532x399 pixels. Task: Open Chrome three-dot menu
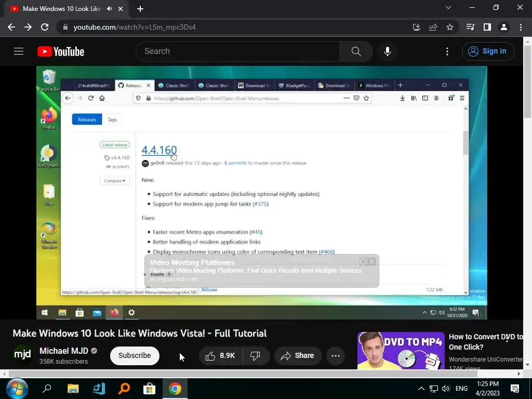521,27
